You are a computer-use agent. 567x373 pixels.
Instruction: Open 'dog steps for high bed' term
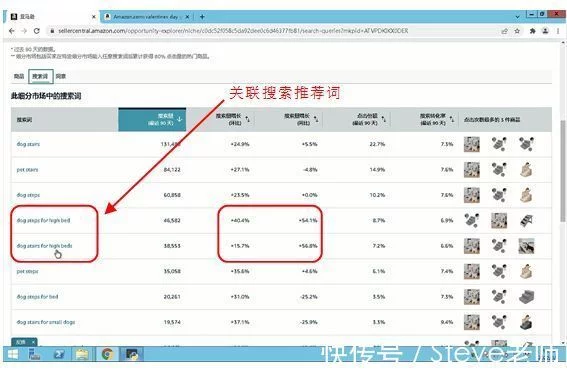[43, 220]
